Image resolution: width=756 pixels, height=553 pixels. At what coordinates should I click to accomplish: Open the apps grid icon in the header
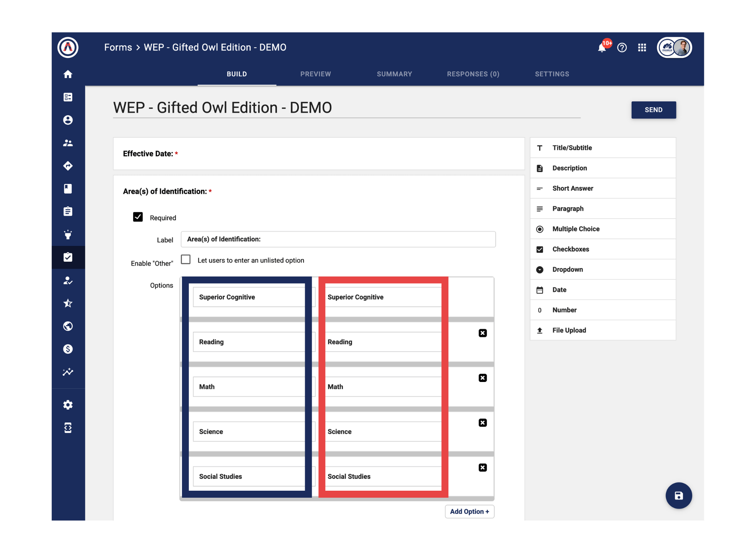pos(642,48)
